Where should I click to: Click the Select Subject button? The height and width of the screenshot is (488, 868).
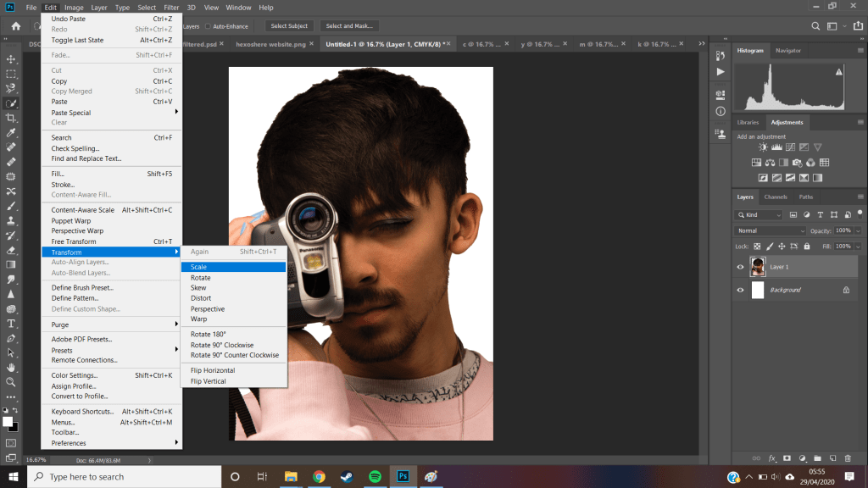point(289,26)
